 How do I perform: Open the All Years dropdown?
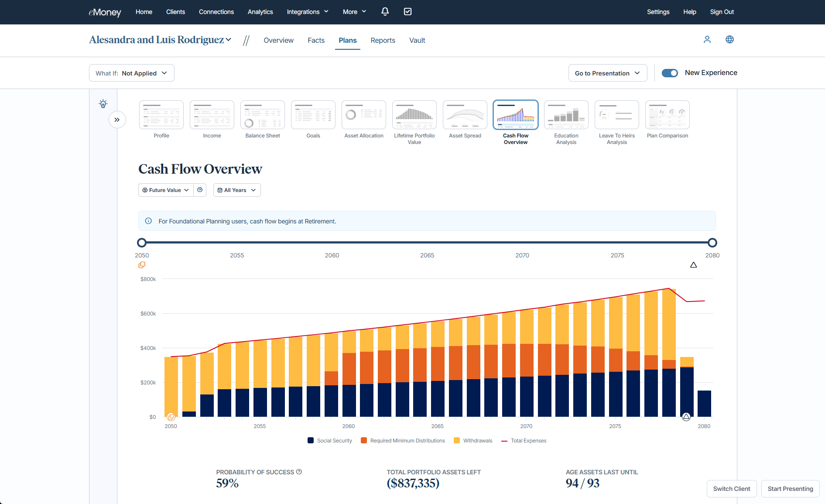(237, 190)
